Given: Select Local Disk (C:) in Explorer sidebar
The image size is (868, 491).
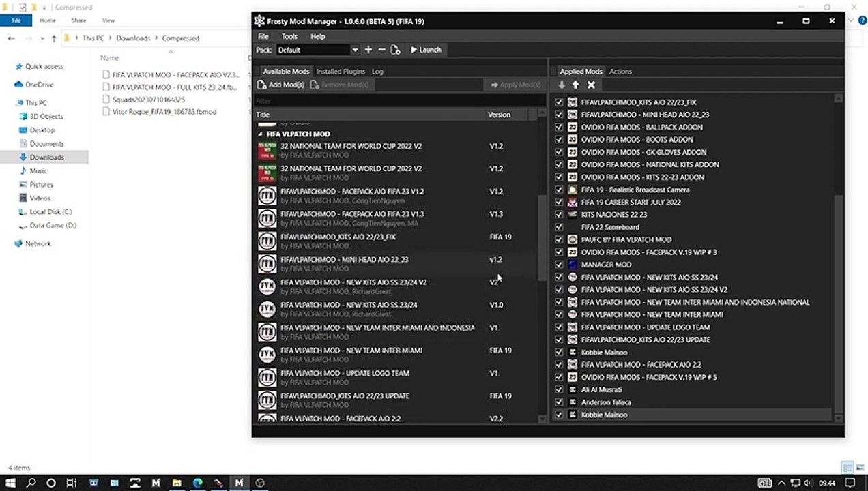Looking at the screenshot, I should [x=50, y=212].
